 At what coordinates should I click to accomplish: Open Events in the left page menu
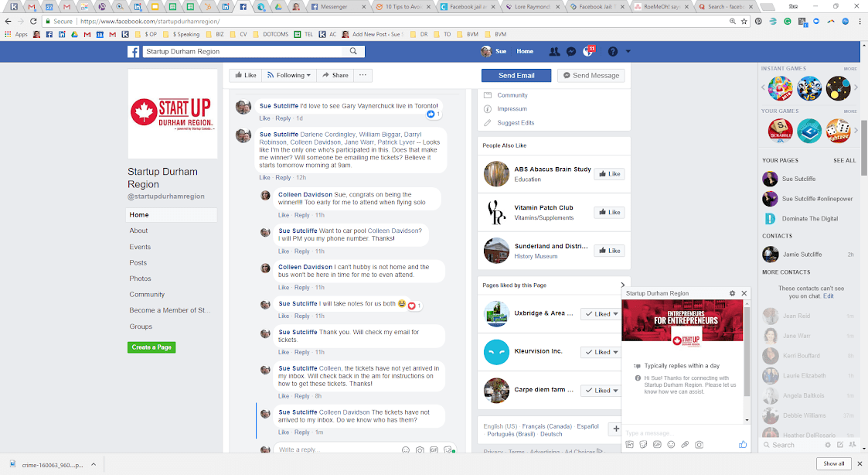tap(140, 247)
